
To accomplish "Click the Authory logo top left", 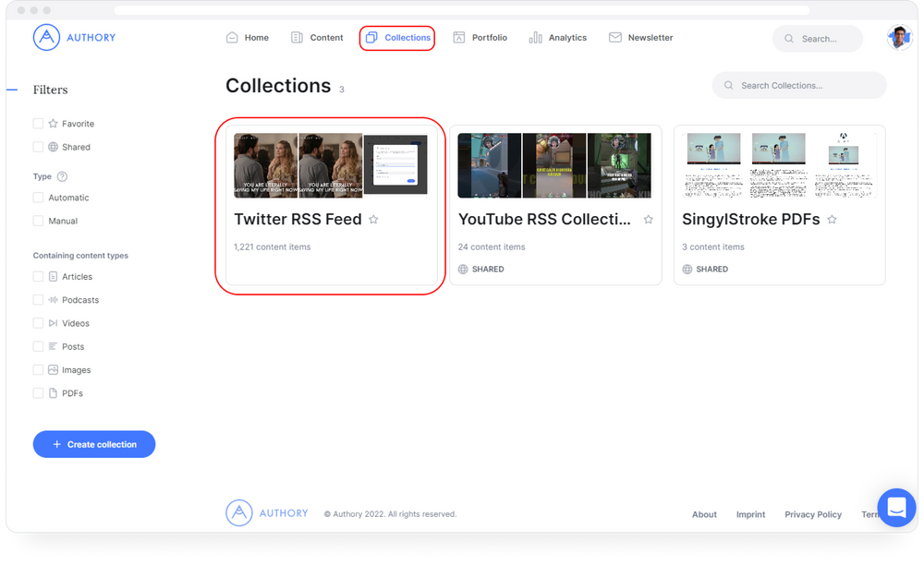I will tap(74, 37).
